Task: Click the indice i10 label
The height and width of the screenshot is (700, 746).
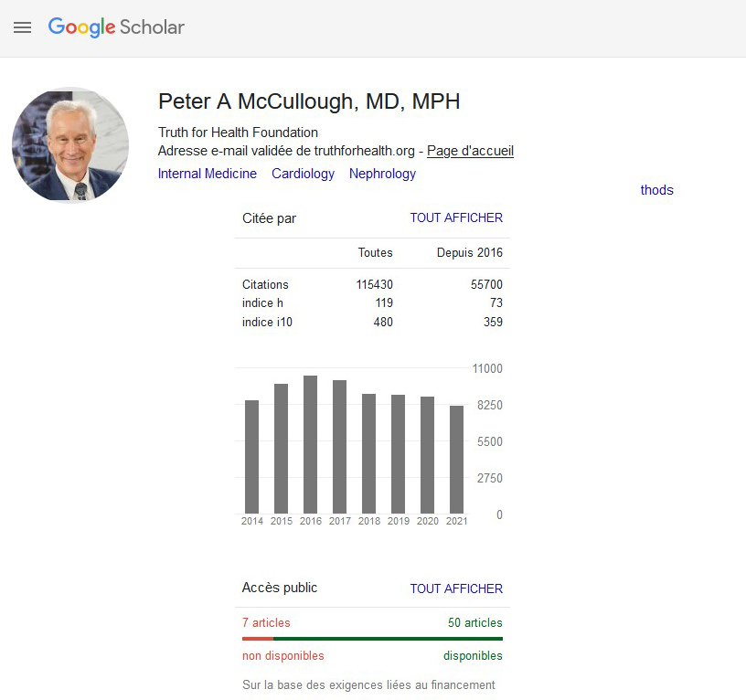Action: (x=267, y=322)
